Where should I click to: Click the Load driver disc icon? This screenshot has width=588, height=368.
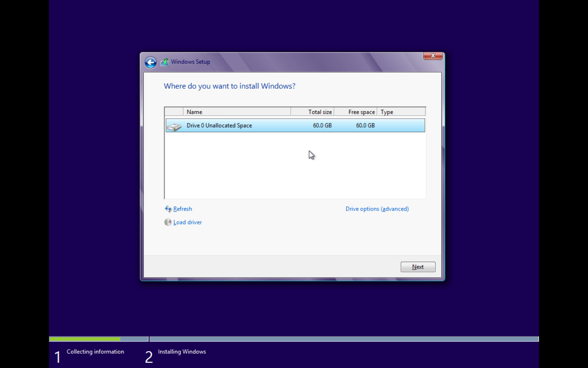point(168,222)
